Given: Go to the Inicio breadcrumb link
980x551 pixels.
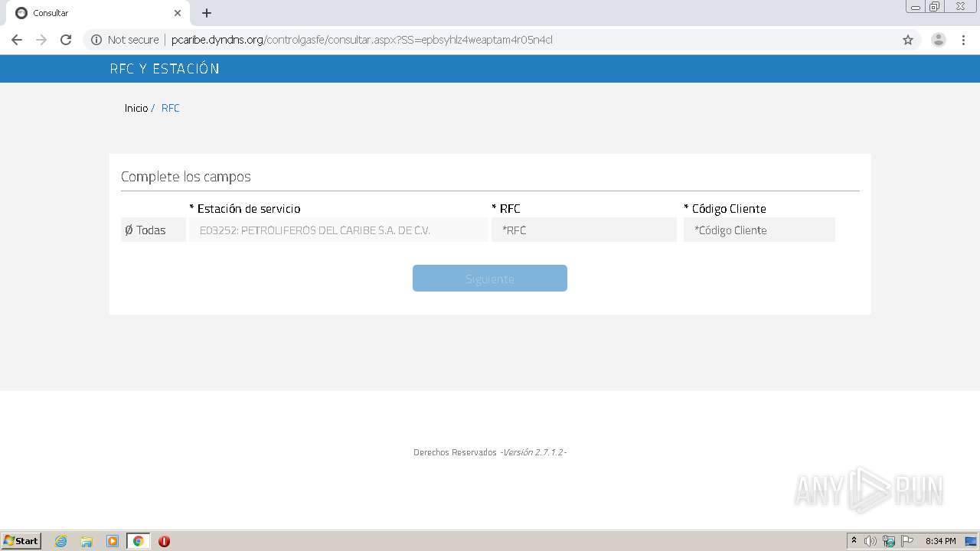Looking at the screenshot, I should pyautogui.click(x=136, y=108).
